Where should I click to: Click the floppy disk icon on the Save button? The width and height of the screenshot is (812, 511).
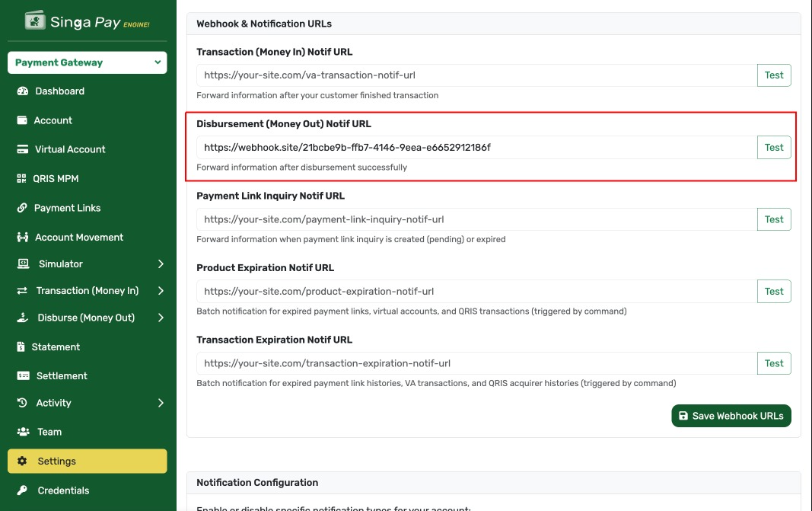tap(683, 416)
